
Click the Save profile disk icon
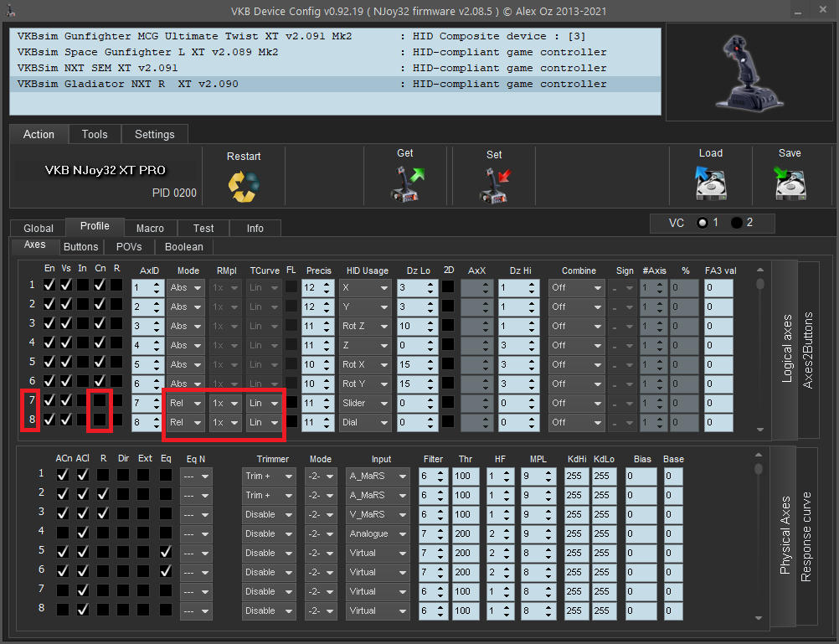click(789, 183)
